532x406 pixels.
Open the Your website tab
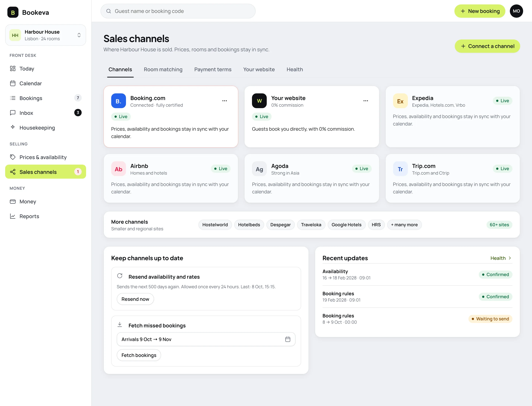(259, 70)
